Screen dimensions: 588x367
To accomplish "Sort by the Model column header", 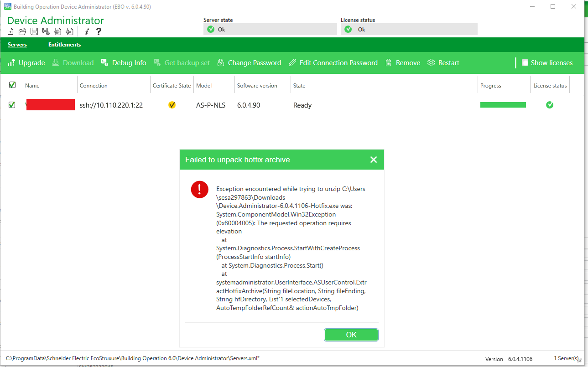I will pyautogui.click(x=204, y=85).
